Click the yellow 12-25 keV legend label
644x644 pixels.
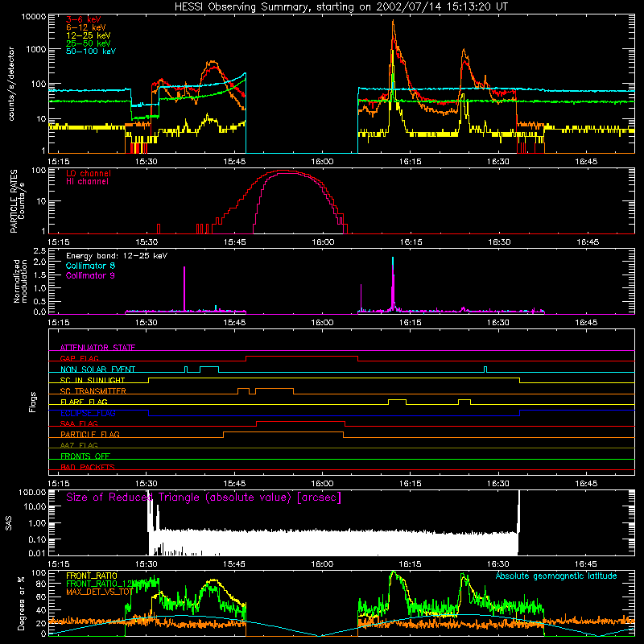[88, 35]
